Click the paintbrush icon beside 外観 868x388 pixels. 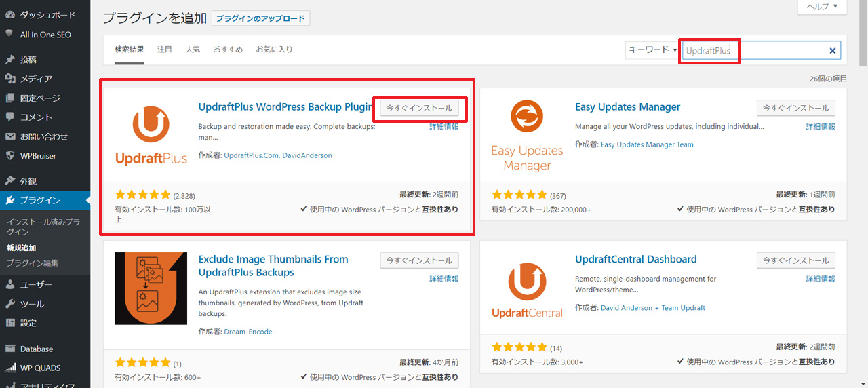(x=10, y=181)
